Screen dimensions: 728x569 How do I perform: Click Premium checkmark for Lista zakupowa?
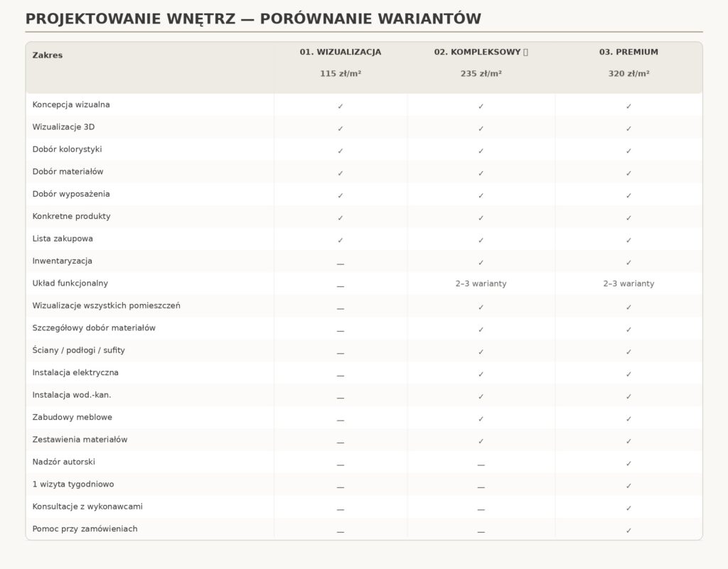[628, 240]
